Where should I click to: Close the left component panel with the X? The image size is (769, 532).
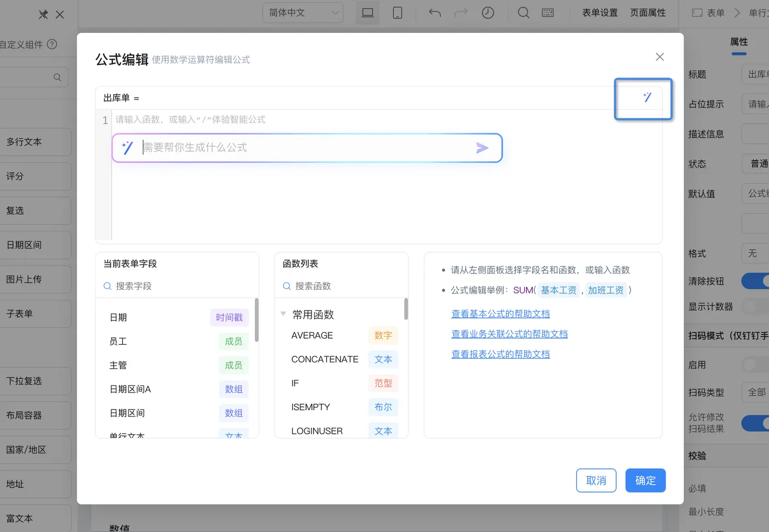coord(60,15)
